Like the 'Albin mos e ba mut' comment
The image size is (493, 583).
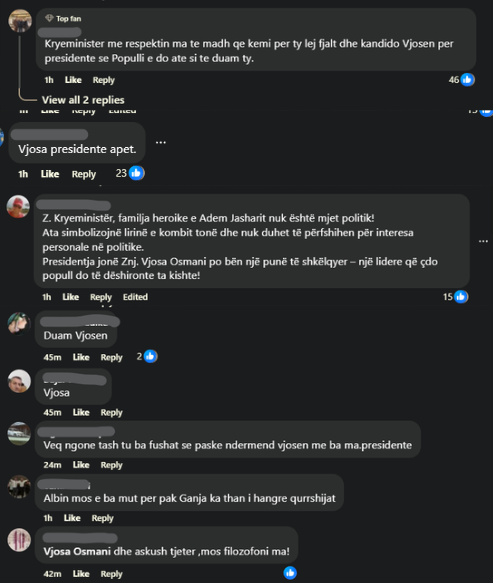72,518
